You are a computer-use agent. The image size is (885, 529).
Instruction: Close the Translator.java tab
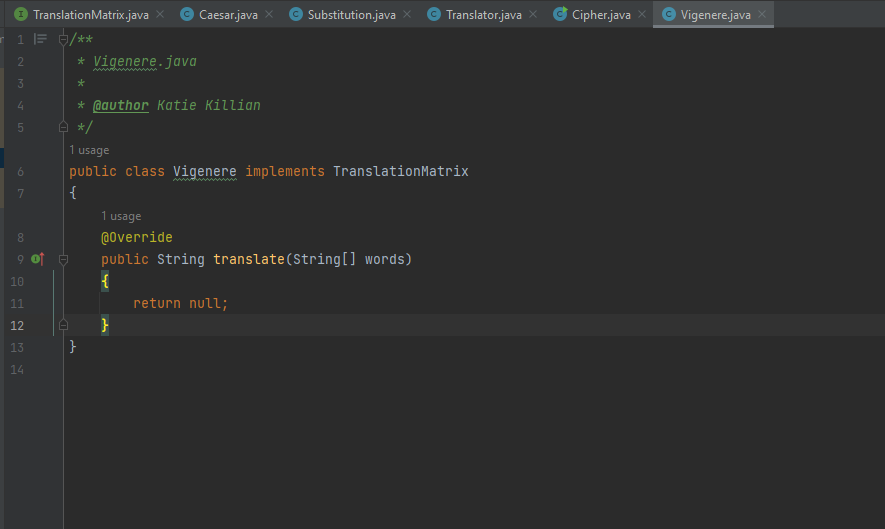coord(533,14)
